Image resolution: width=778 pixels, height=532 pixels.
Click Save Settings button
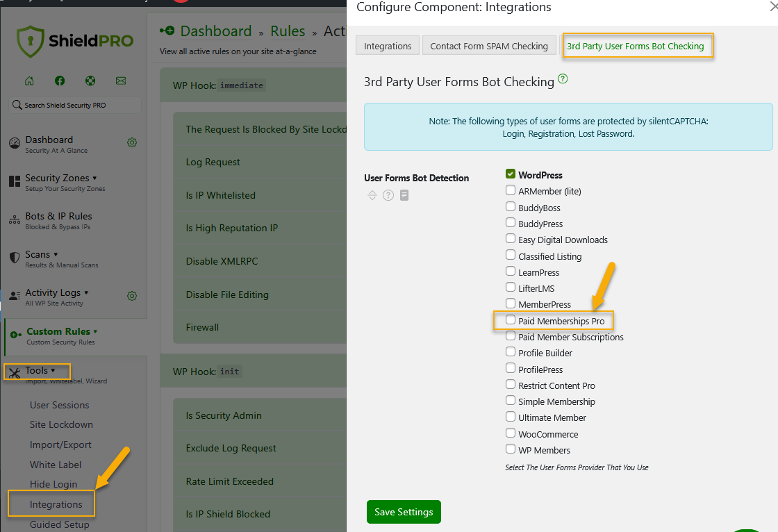pyautogui.click(x=404, y=512)
